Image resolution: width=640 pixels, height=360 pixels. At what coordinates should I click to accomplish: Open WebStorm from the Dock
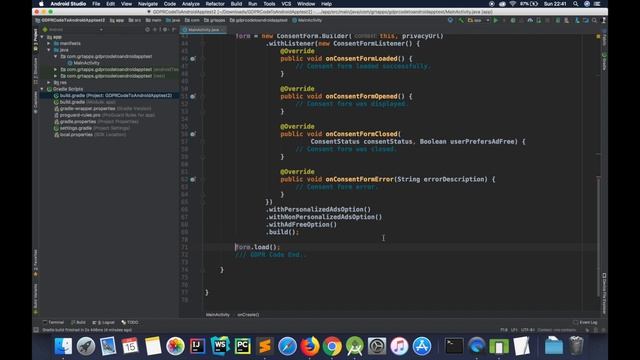click(x=220, y=346)
